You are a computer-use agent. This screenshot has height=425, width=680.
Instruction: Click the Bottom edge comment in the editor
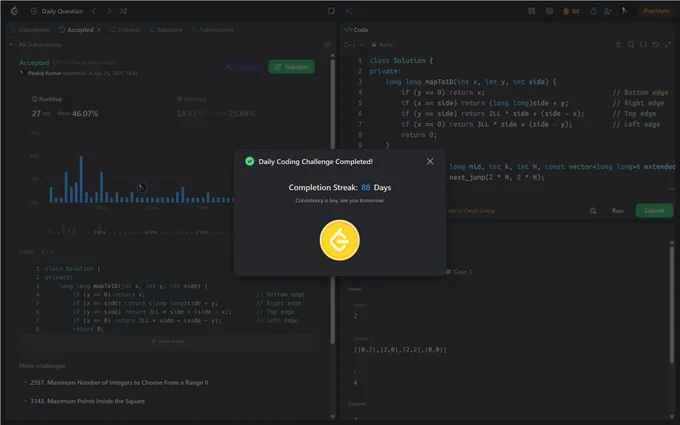pos(640,92)
